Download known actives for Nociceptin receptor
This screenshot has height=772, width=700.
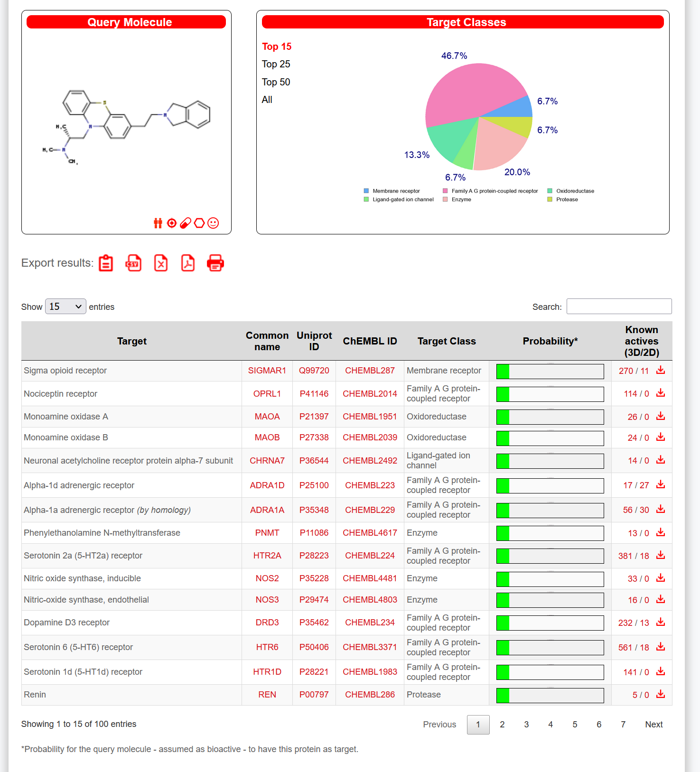point(661,393)
